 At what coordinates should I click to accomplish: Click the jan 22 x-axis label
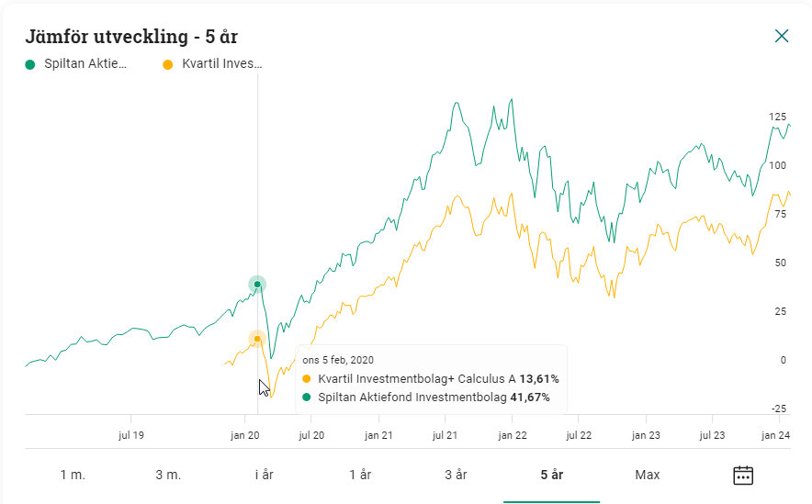(512, 435)
